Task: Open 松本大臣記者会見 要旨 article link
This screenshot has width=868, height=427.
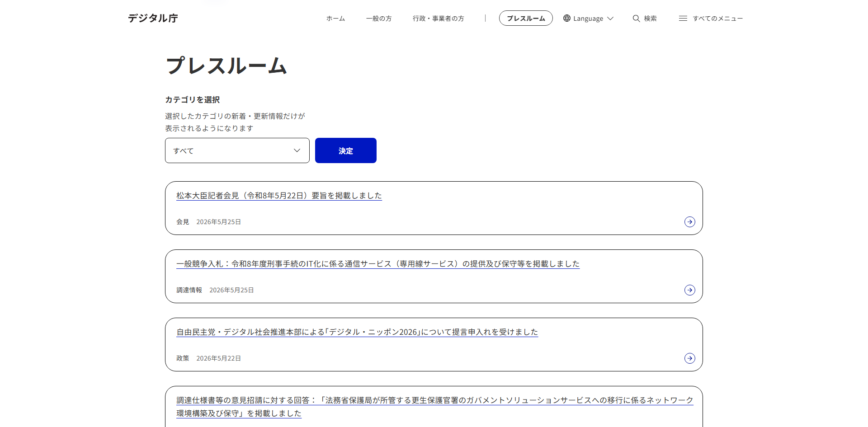Action: pos(279,196)
